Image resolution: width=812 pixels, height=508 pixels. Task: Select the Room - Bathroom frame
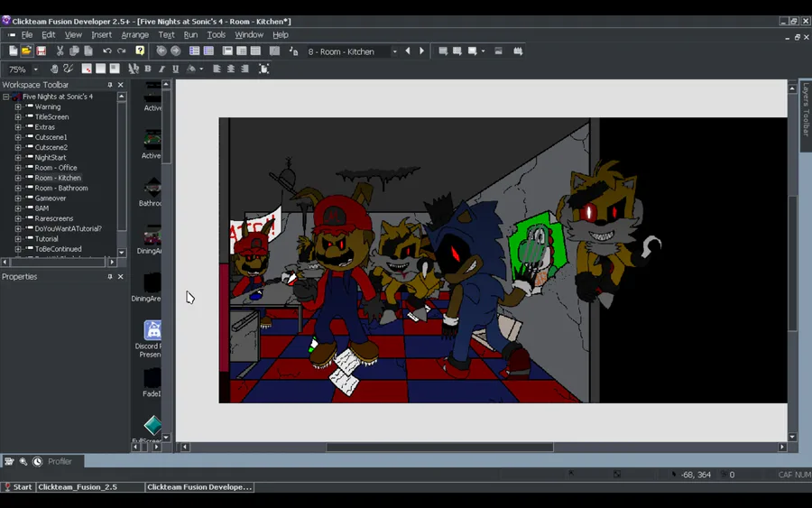click(61, 188)
